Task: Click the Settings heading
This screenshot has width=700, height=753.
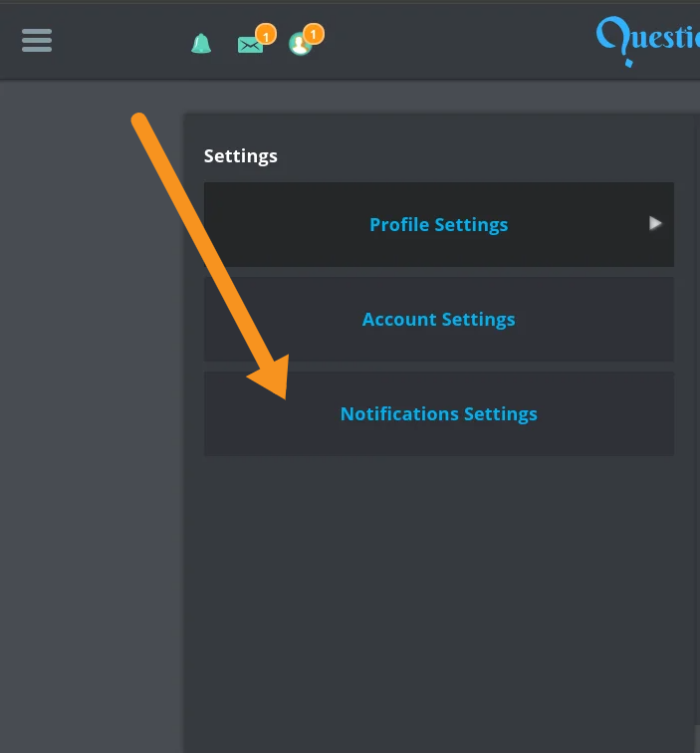Action: pos(241,156)
